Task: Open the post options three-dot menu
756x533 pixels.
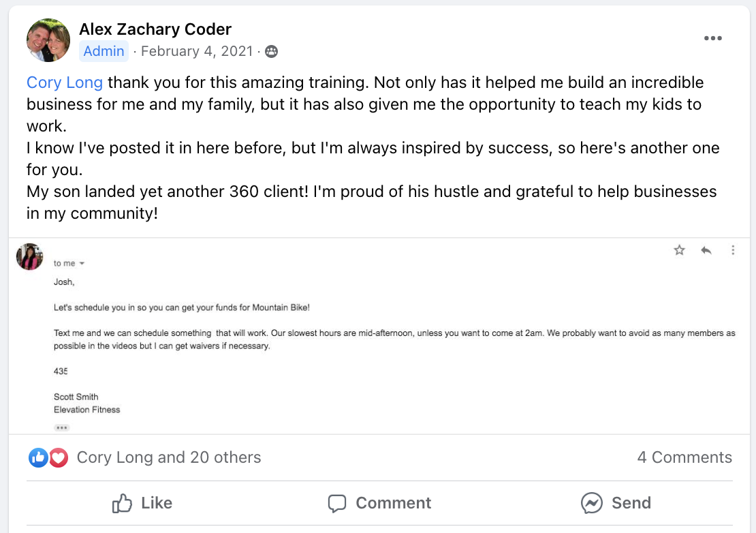Action: pos(712,38)
